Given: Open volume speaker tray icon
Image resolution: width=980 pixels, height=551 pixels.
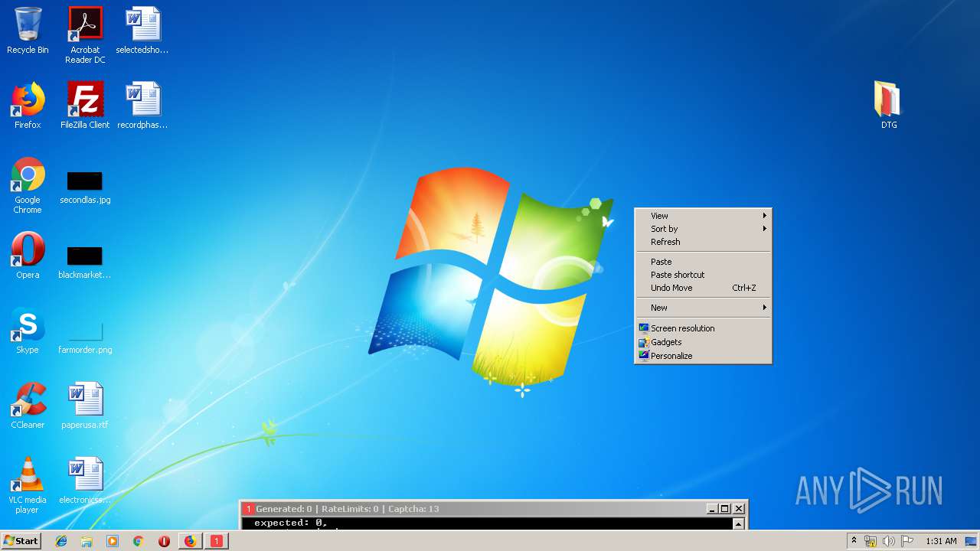Looking at the screenshot, I should 888,541.
